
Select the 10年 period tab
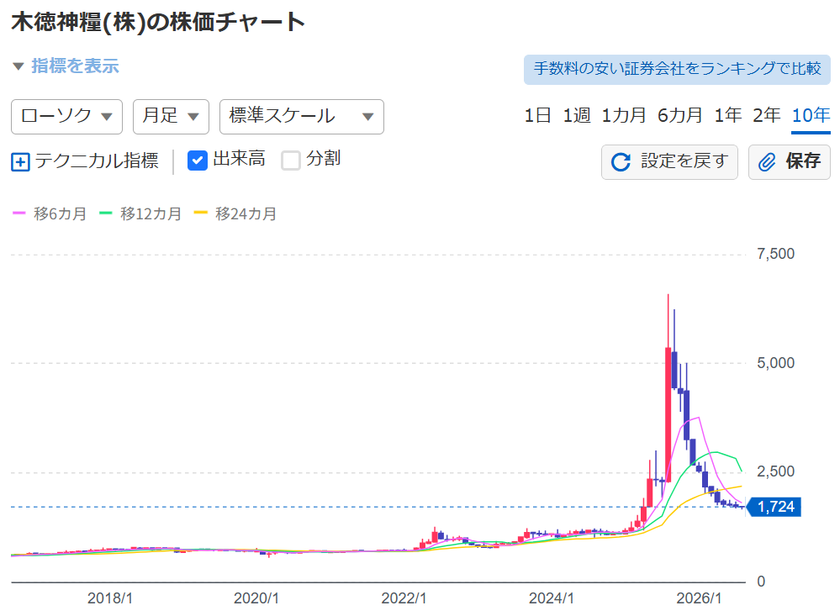click(x=811, y=115)
